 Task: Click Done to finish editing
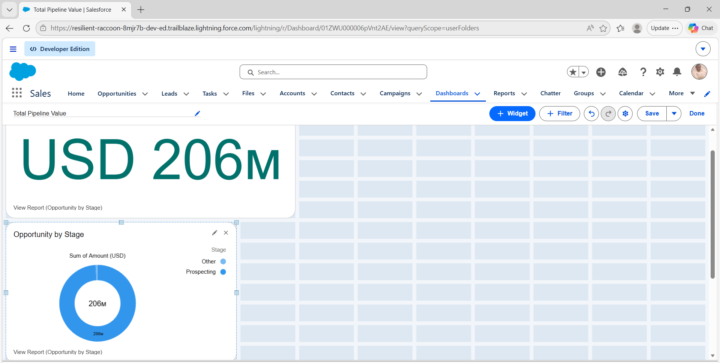click(697, 113)
